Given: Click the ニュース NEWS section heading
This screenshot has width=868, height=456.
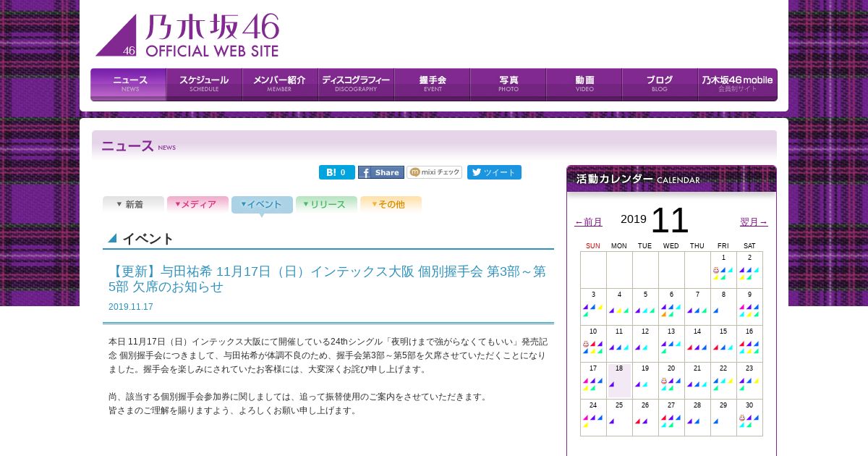Looking at the screenshot, I should (138, 145).
